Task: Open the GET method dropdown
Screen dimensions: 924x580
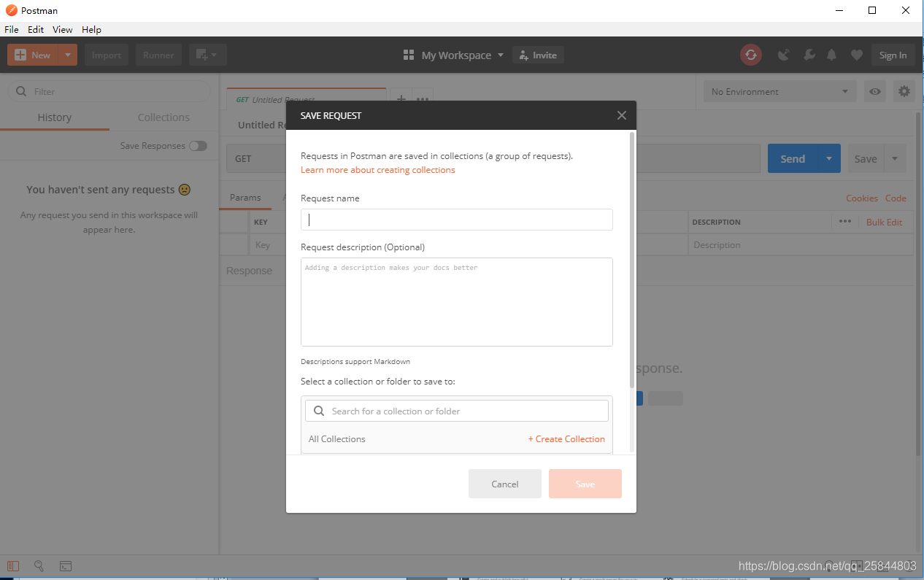Action: tap(256, 158)
